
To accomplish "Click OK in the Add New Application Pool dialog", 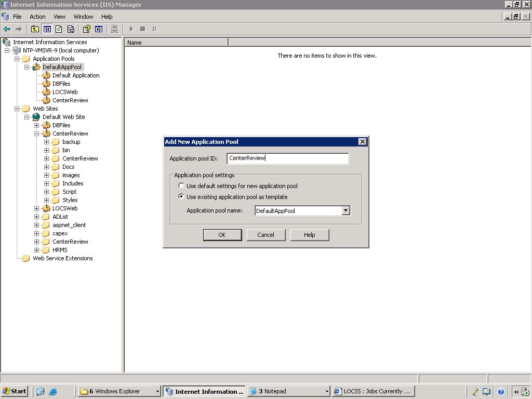I will click(222, 235).
